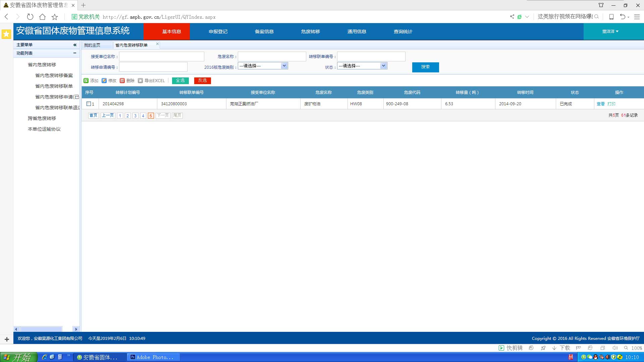This screenshot has height=362, width=644.
Task: Click the 删除 delete record icon
Action: click(x=122, y=80)
